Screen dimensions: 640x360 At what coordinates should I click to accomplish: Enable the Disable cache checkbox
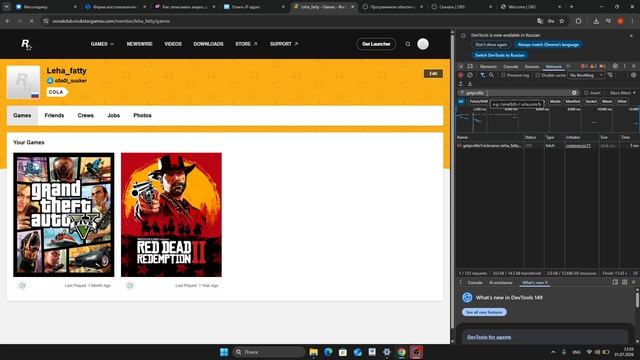pyautogui.click(x=538, y=75)
